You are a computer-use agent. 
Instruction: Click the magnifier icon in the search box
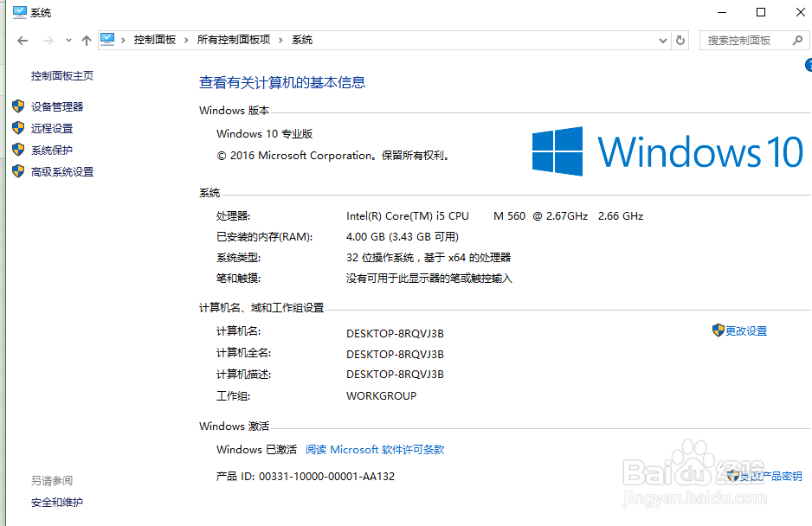point(798,40)
